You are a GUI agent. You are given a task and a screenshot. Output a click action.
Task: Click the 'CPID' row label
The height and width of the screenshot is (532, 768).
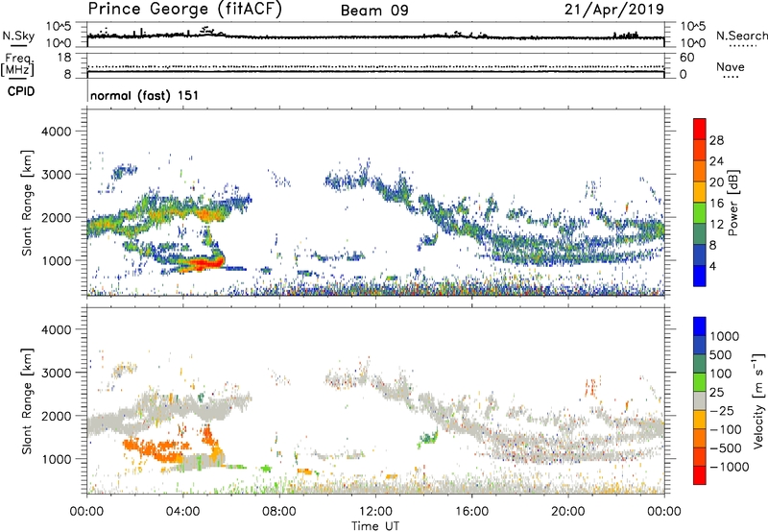[x=21, y=91]
